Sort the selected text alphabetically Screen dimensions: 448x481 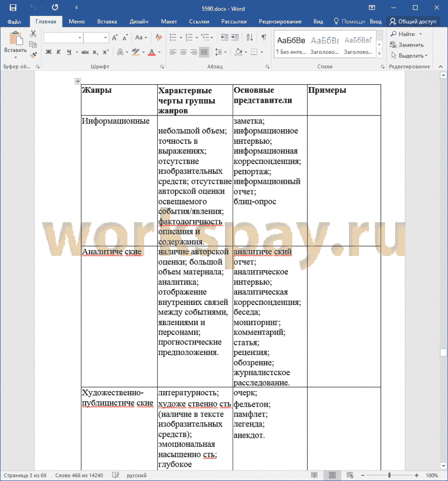[x=249, y=38]
